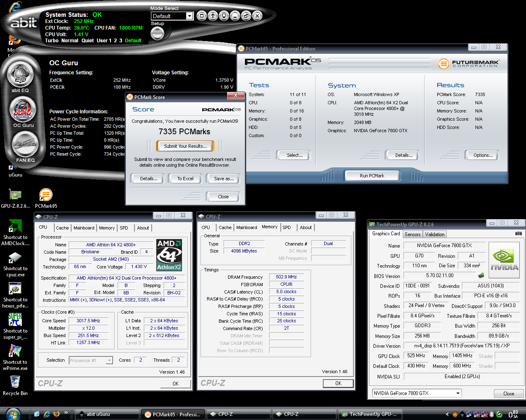Click Submit Your Results button
Viewport: 526px width, 420px height.
tap(185, 146)
